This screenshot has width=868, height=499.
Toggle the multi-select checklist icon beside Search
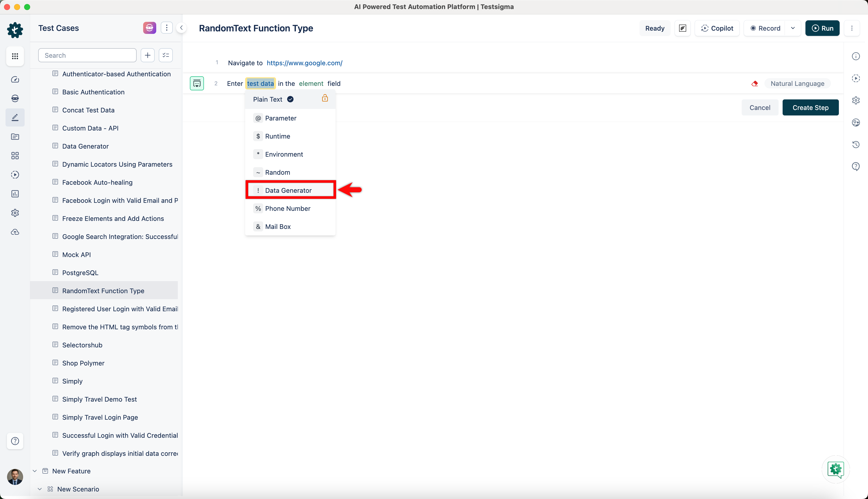pos(166,55)
